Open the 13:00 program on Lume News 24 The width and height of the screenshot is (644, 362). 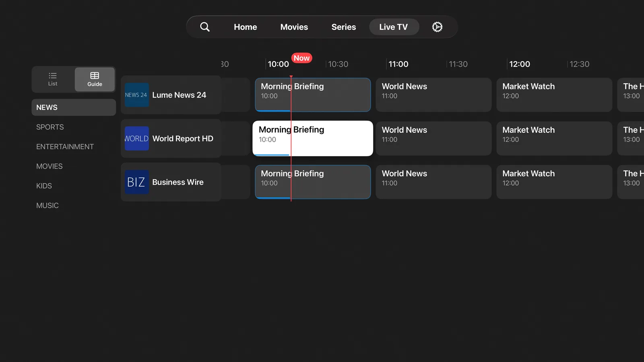pos(631,95)
